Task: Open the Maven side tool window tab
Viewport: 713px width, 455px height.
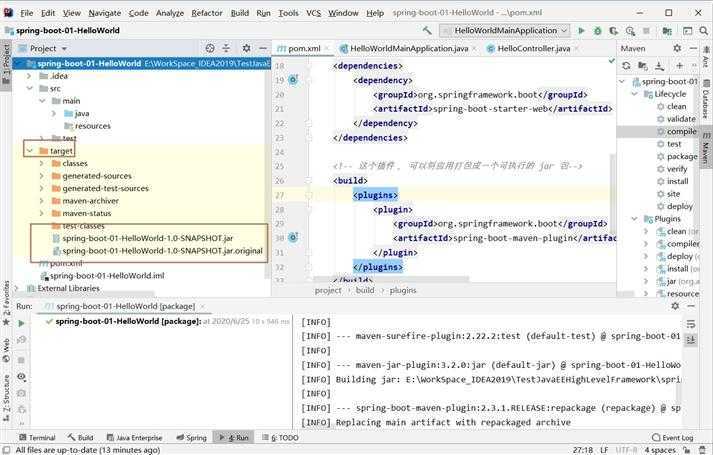Action: click(x=706, y=150)
